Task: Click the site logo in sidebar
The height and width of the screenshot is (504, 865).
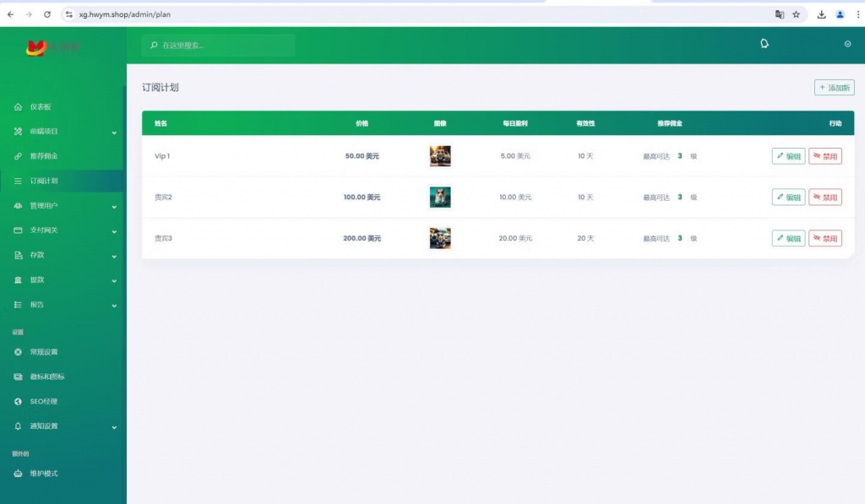Action: click(52, 48)
